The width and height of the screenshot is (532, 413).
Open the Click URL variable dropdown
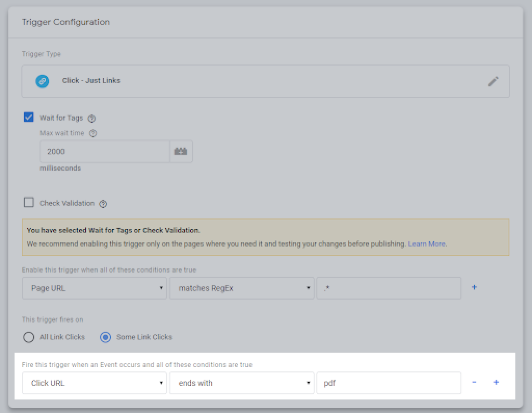(x=95, y=383)
